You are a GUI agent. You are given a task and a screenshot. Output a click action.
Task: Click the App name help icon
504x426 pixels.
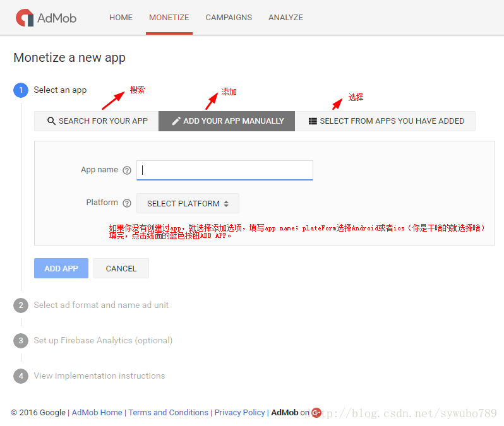tap(127, 170)
